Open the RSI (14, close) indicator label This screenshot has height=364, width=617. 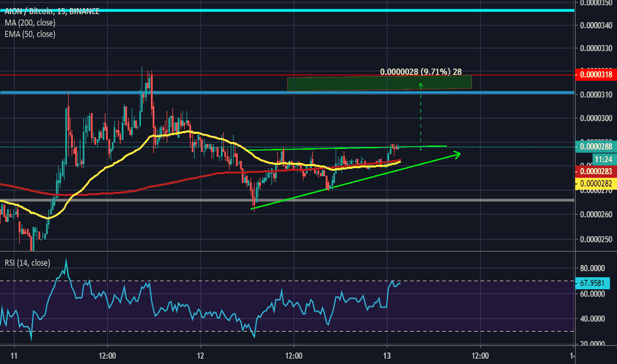tap(27, 263)
